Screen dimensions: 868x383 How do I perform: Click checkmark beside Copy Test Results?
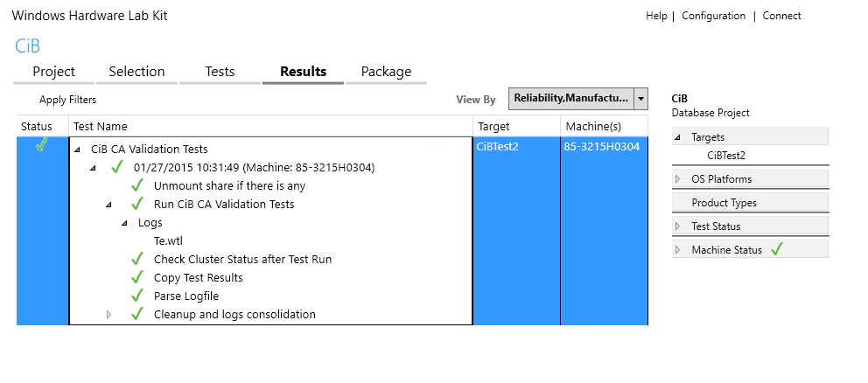point(136,276)
